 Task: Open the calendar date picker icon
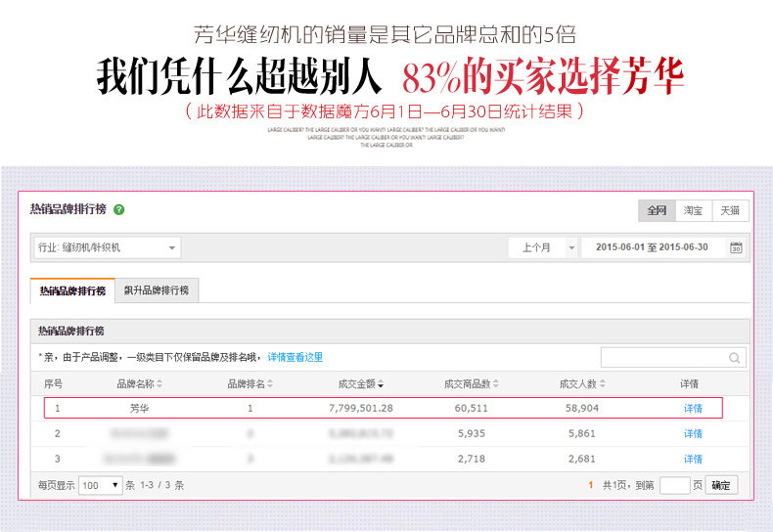tap(736, 247)
